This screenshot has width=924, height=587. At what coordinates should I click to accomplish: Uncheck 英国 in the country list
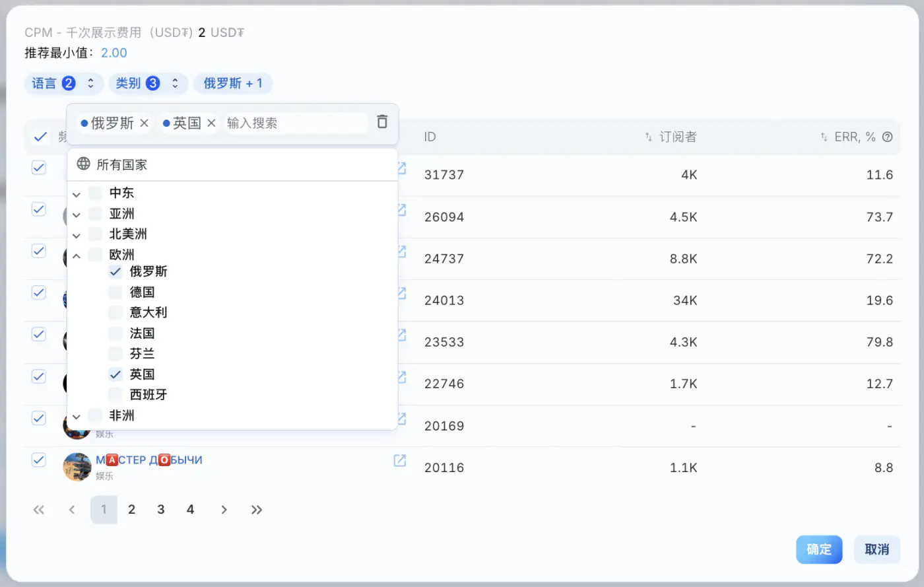pos(115,374)
